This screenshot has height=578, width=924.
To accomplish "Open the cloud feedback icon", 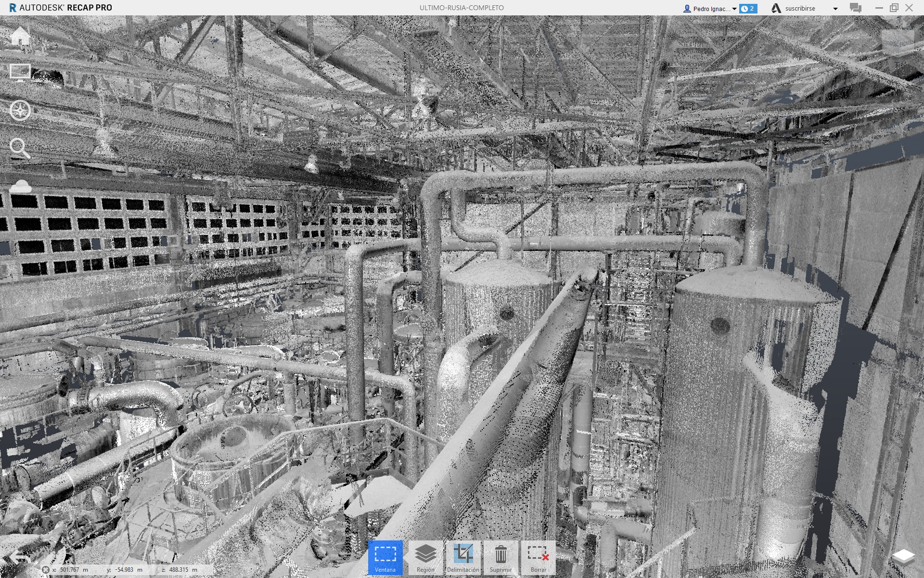I will (x=20, y=186).
